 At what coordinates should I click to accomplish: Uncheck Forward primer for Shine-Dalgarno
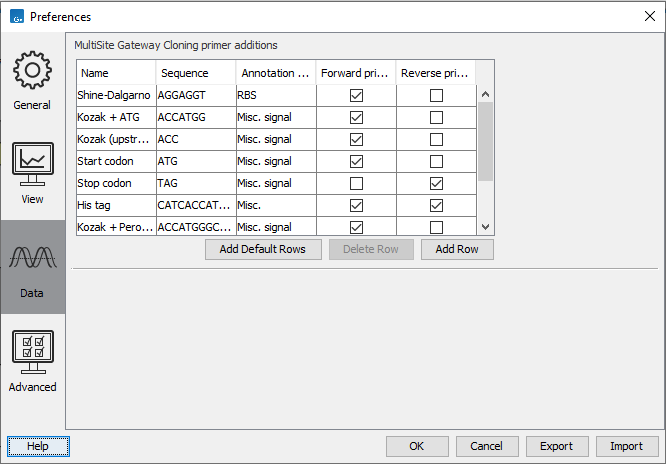click(357, 95)
